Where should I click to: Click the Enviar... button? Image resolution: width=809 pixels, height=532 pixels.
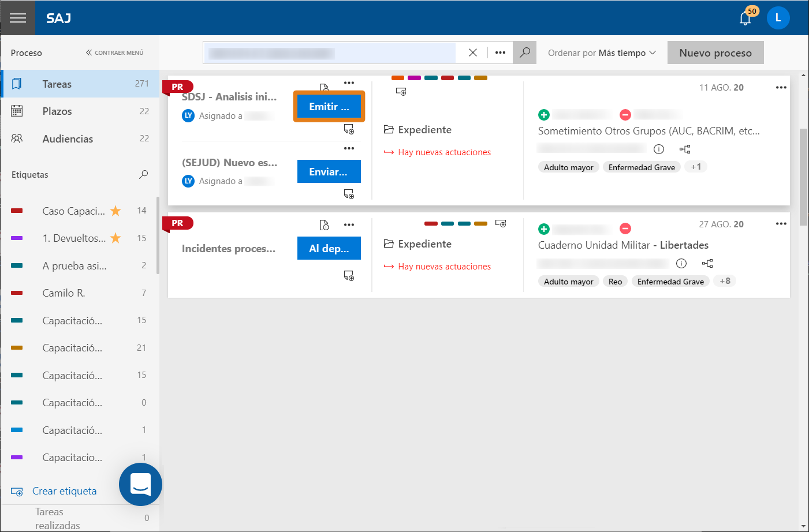329,171
